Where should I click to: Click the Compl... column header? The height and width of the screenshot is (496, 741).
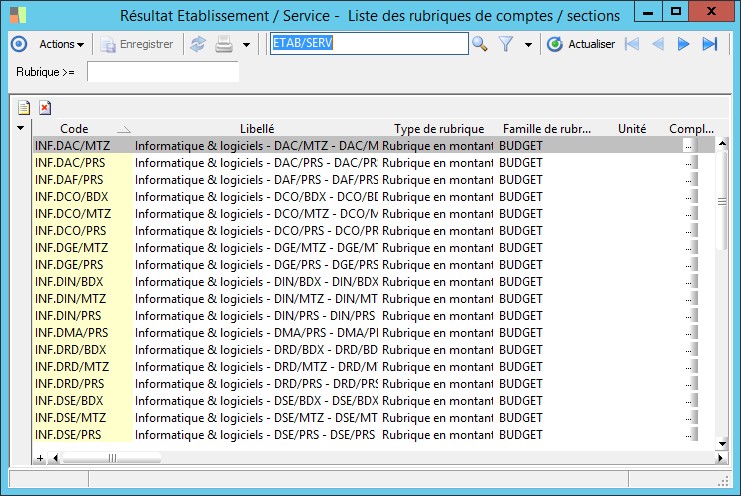(691, 128)
